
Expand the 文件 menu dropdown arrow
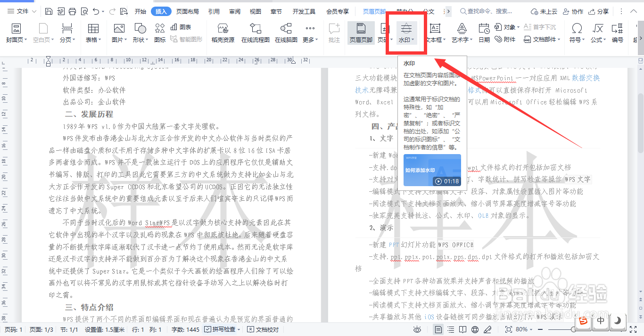(x=34, y=11)
